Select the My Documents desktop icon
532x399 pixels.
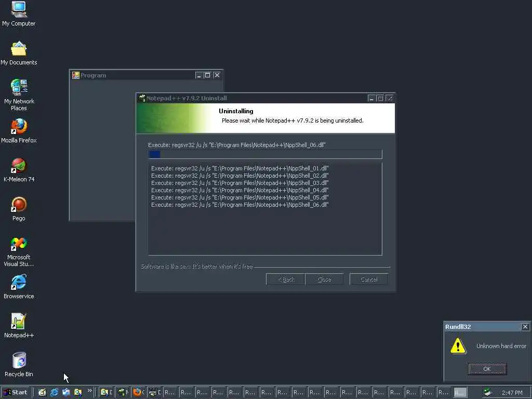pos(19,54)
